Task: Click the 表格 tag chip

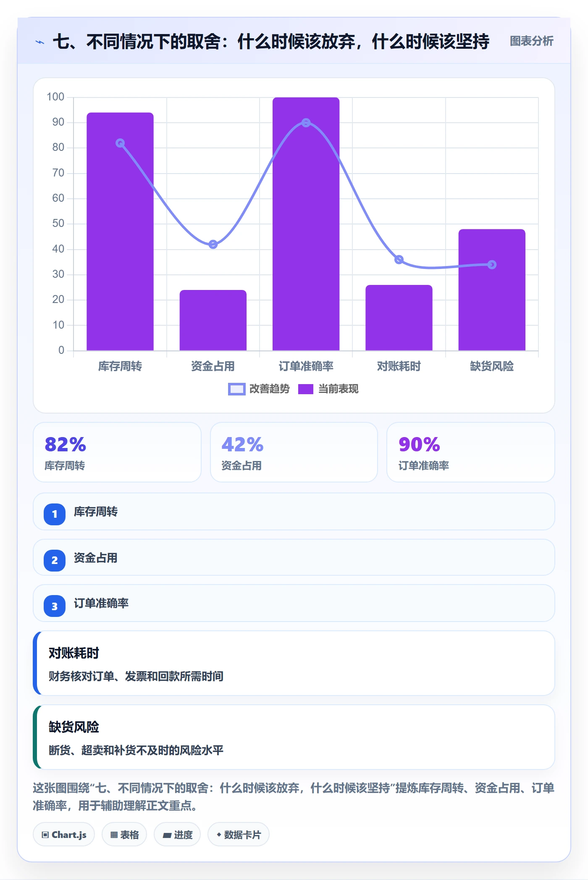Action: click(124, 835)
